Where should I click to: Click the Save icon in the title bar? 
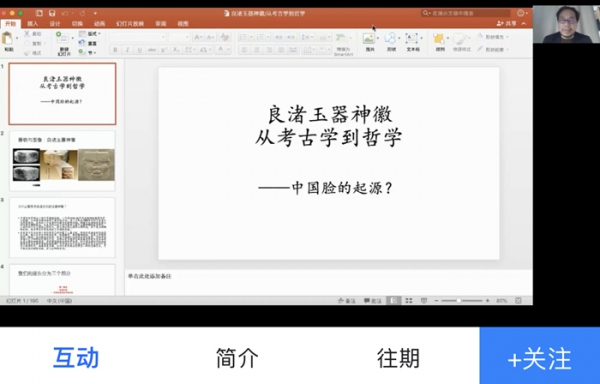coord(52,13)
